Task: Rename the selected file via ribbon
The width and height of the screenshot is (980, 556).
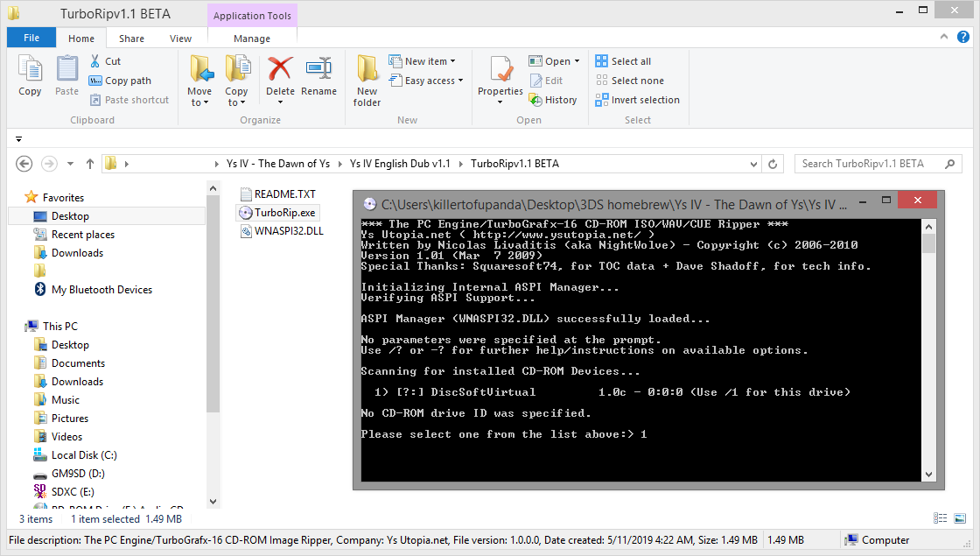Action: [x=318, y=75]
